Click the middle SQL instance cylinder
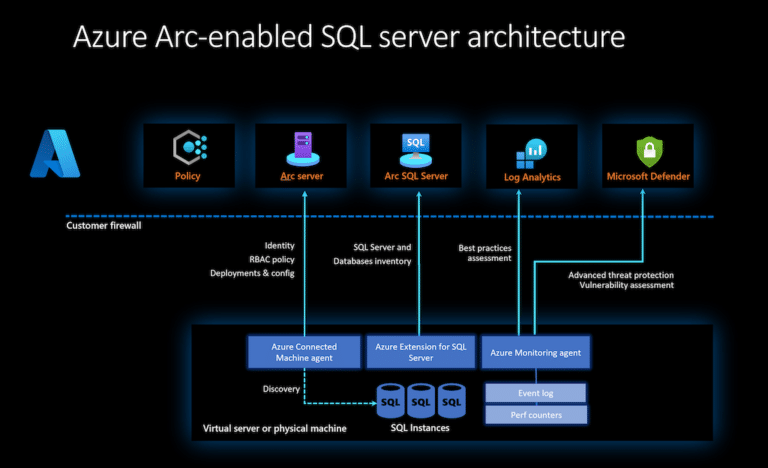 click(421, 400)
